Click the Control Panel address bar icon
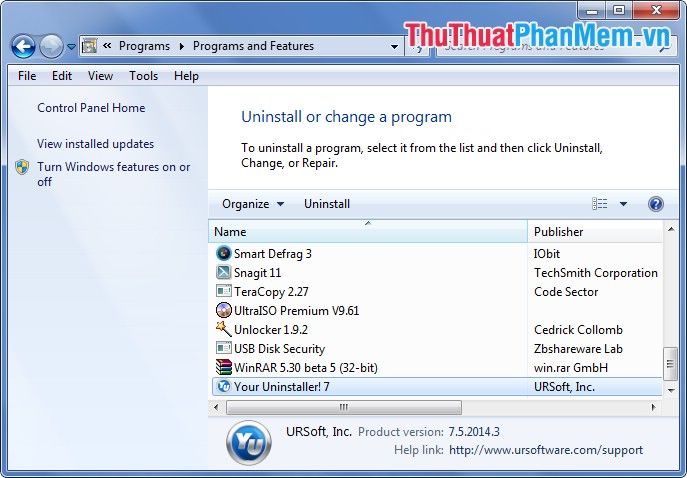Viewport: 687px width, 478px height. click(89, 46)
